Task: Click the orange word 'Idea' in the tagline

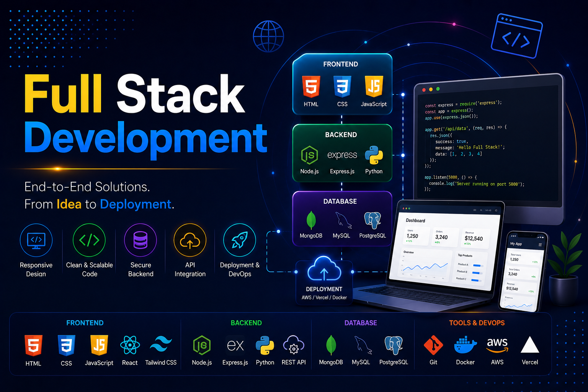Action: (69, 204)
